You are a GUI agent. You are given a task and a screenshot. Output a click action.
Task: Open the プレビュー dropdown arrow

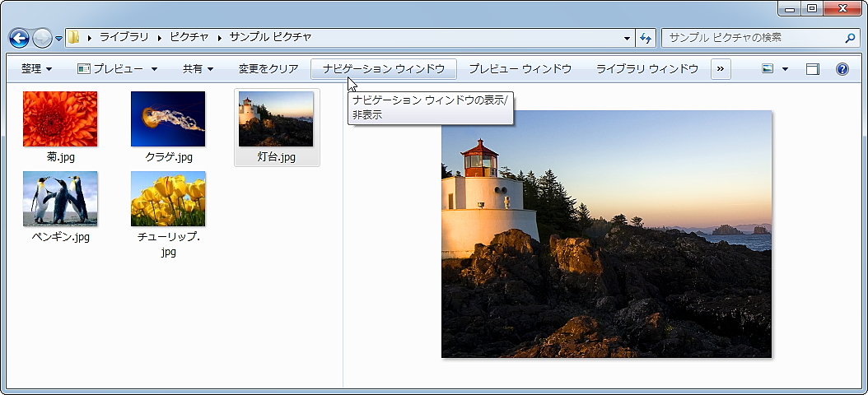(154, 69)
